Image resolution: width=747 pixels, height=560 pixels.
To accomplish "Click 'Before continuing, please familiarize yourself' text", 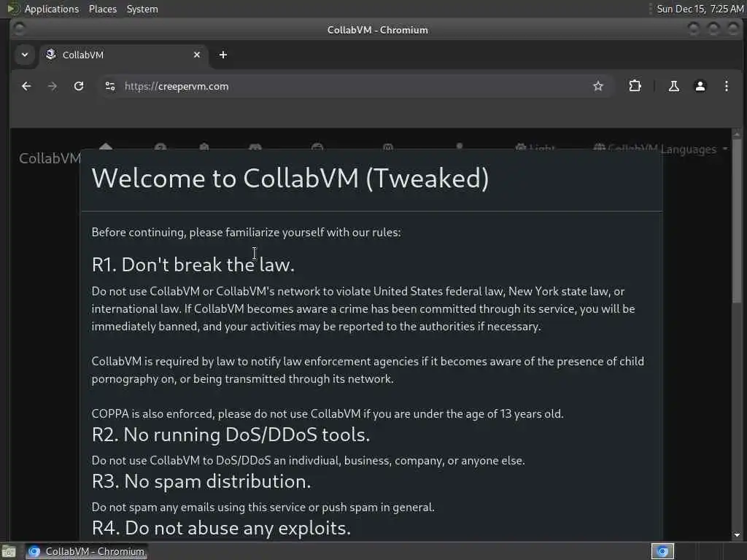I will [x=247, y=233].
